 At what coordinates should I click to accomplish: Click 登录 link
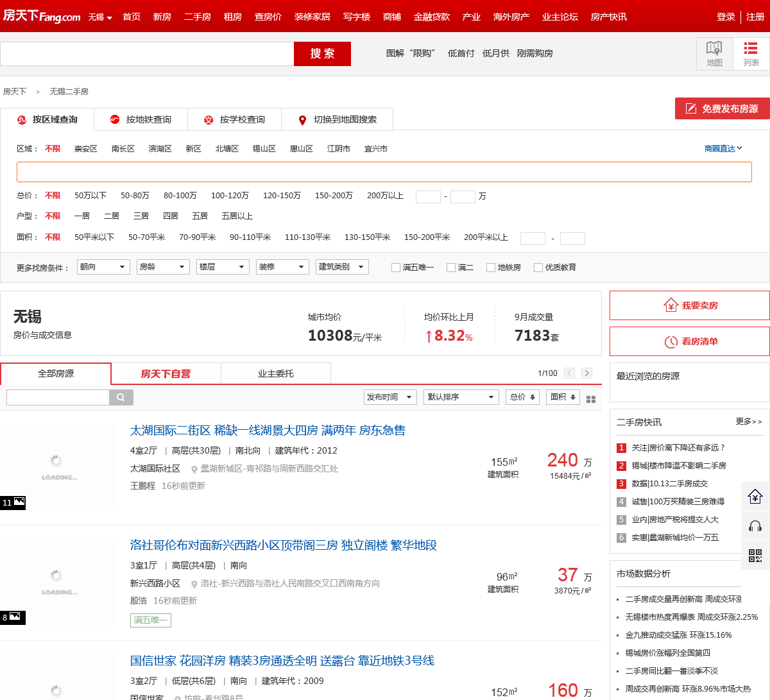tap(726, 17)
